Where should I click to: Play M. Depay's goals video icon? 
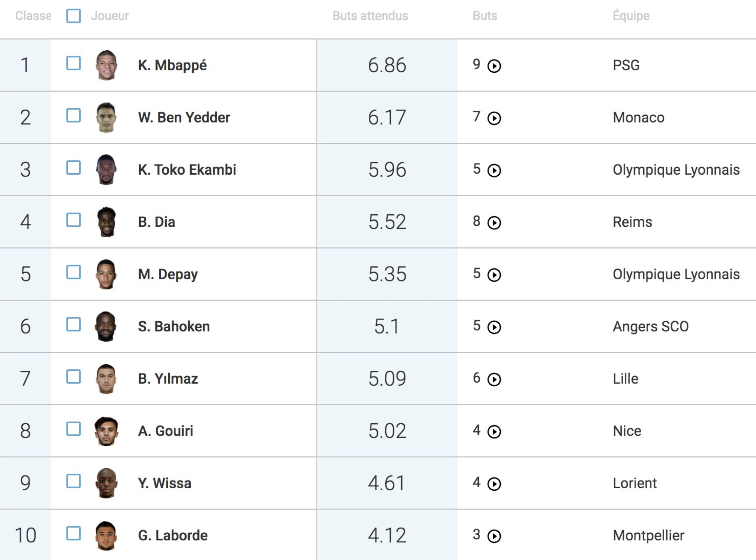tap(494, 275)
